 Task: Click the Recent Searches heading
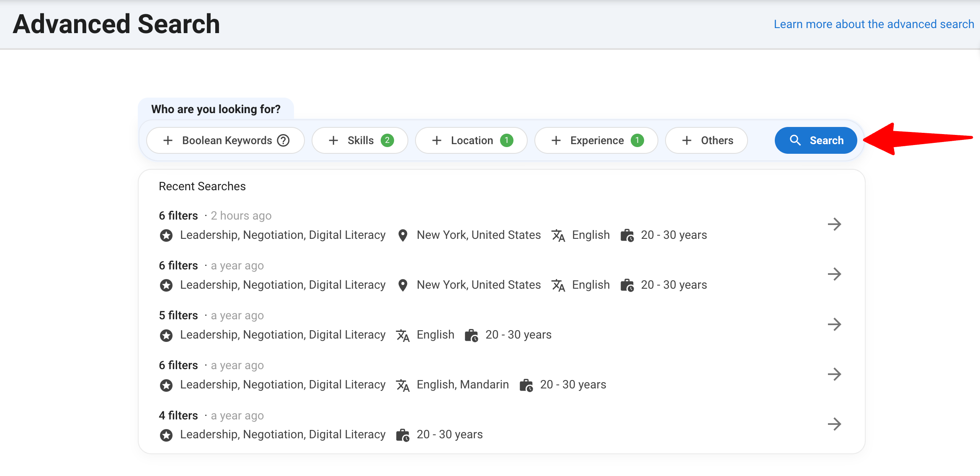[x=202, y=186]
